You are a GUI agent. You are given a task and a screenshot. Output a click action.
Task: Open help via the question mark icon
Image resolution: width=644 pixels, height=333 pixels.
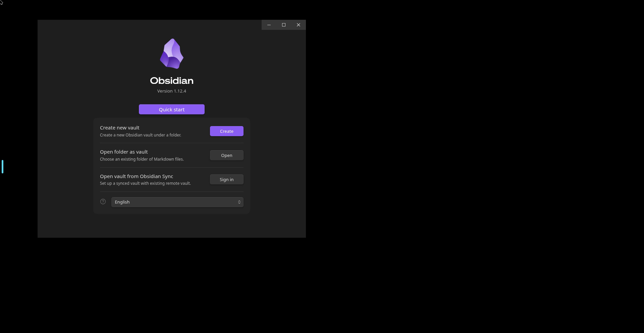(x=103, y=202)
